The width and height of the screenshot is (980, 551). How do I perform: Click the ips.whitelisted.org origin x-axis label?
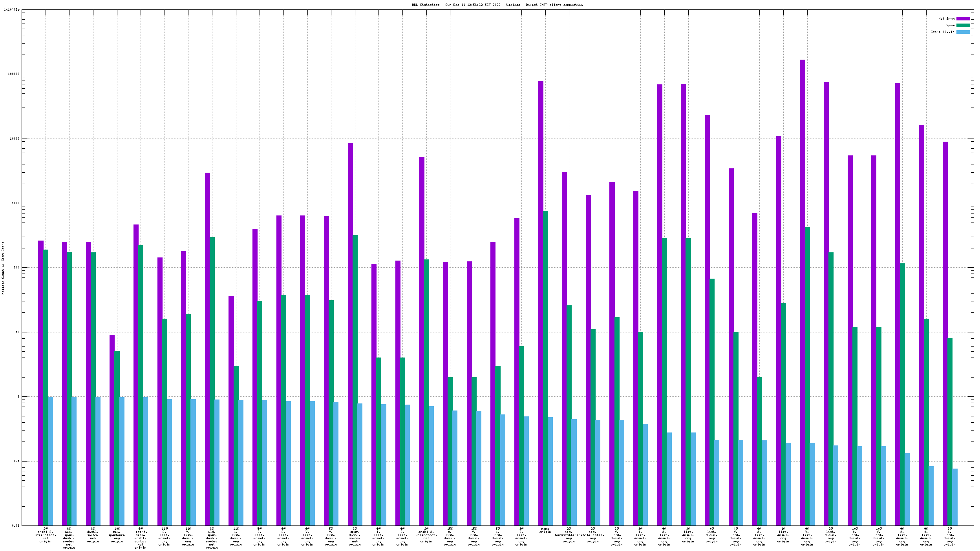tap(592, 535)
